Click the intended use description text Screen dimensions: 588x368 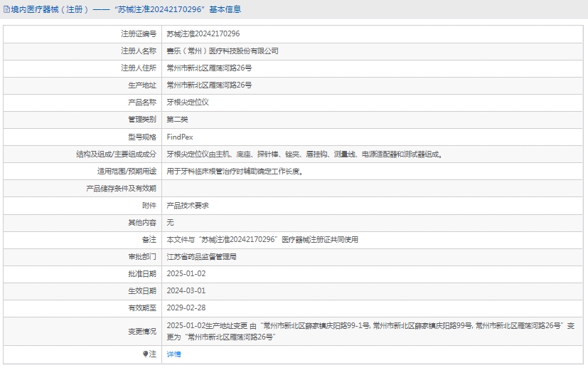[x=235, y=171]
